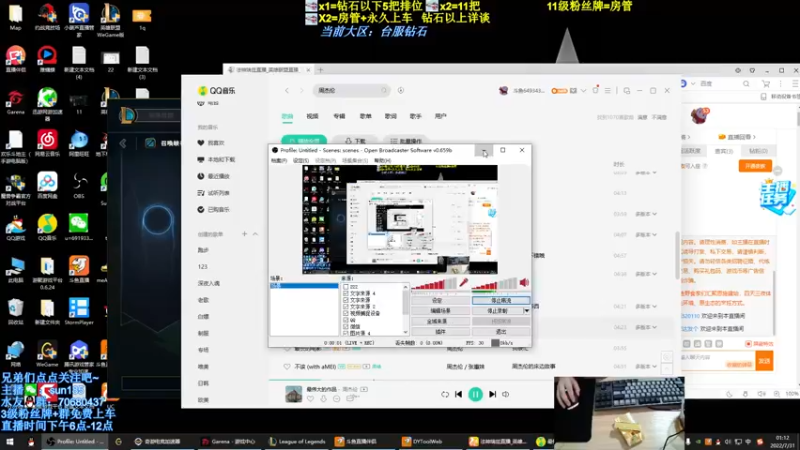
Task: Adjust the OBS desktop volume meter
Action: [494, 284]
